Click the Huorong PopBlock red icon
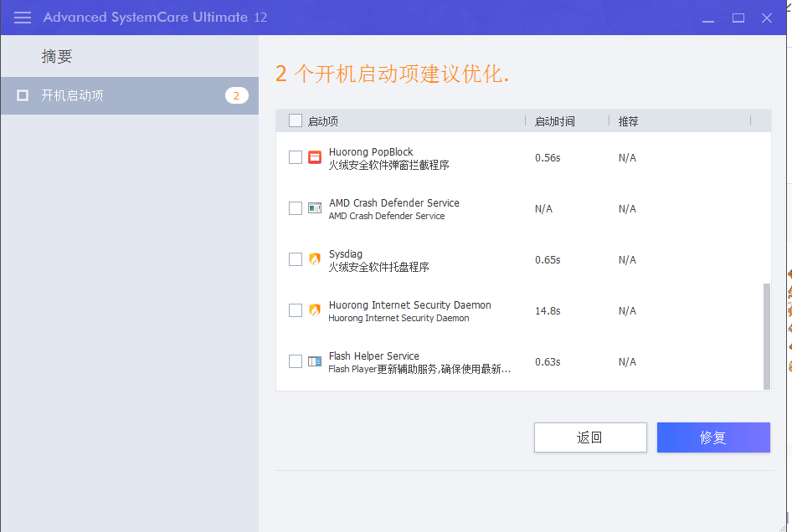Viewport: 792px width, 532px height. pos(315,157)
